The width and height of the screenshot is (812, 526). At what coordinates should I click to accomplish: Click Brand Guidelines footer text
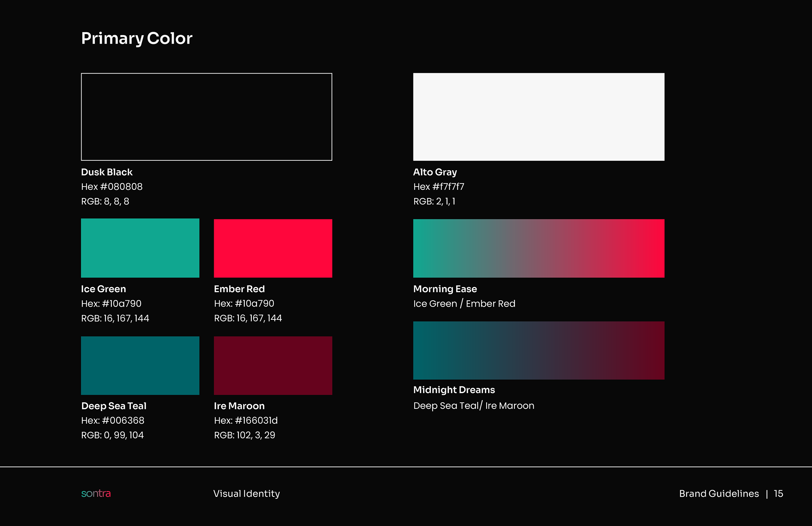pyautogui.click(x=719, y=493)
